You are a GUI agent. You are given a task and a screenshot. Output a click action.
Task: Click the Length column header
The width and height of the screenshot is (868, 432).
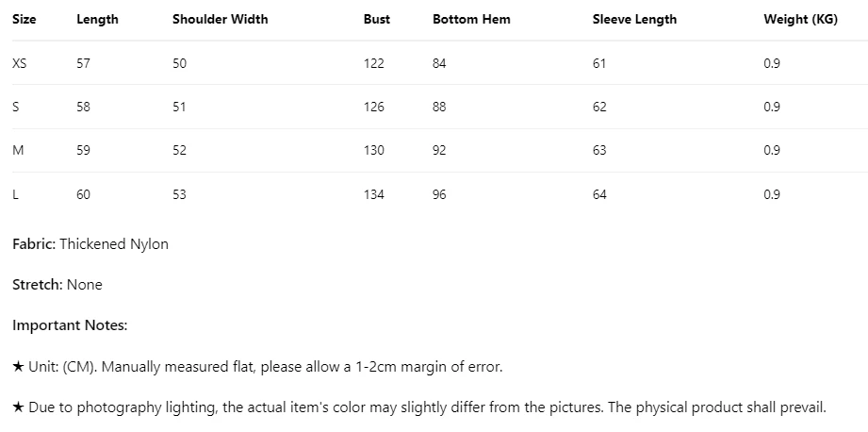click(x=97, y=19)
